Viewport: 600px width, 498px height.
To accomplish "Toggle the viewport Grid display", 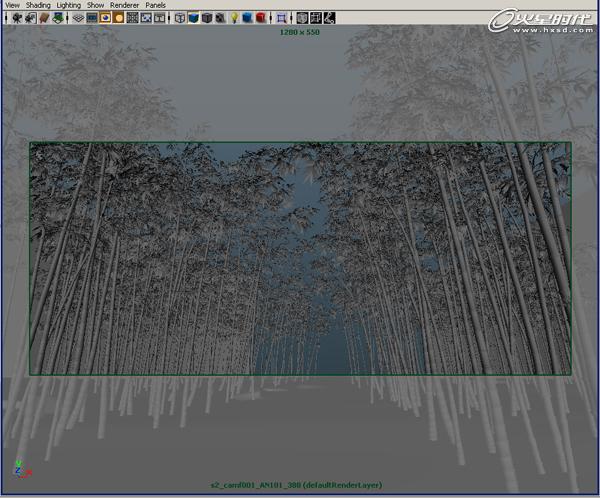I will 78,17.
